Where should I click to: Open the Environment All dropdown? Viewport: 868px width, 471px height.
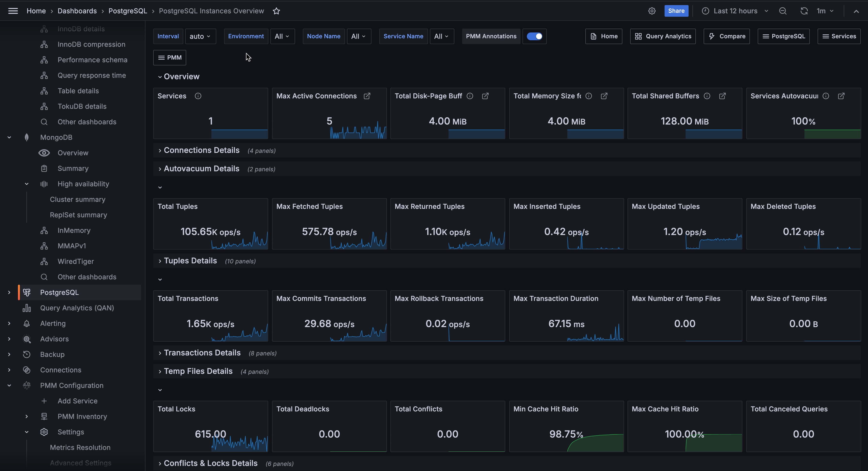(282, 36)
